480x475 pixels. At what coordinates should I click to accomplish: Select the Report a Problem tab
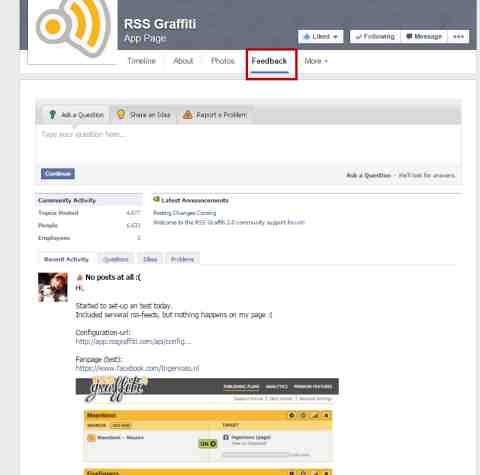coord(215,115)
